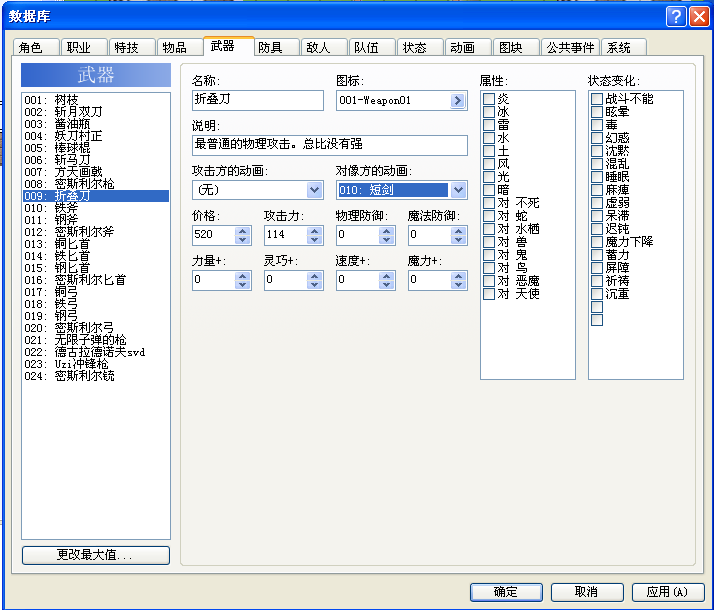Open the 对像方的动画 dropdown
Screen dimensions: 714x610
458,190
